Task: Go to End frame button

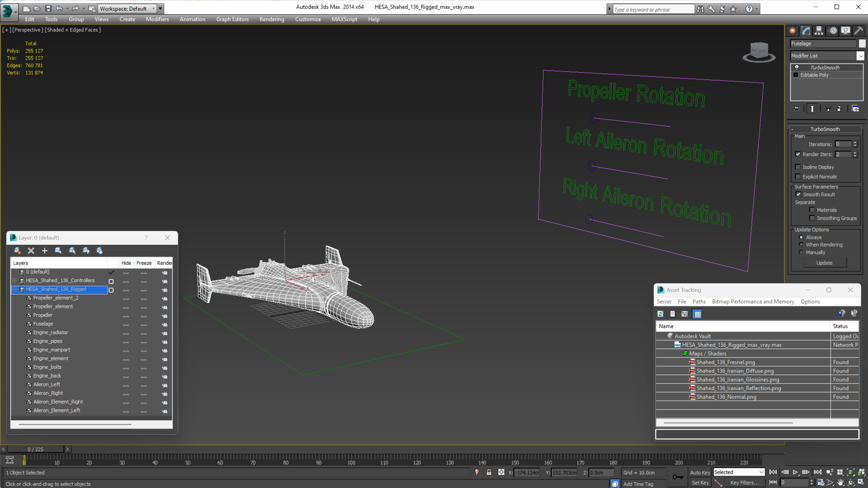Action: tap(817, 472)
